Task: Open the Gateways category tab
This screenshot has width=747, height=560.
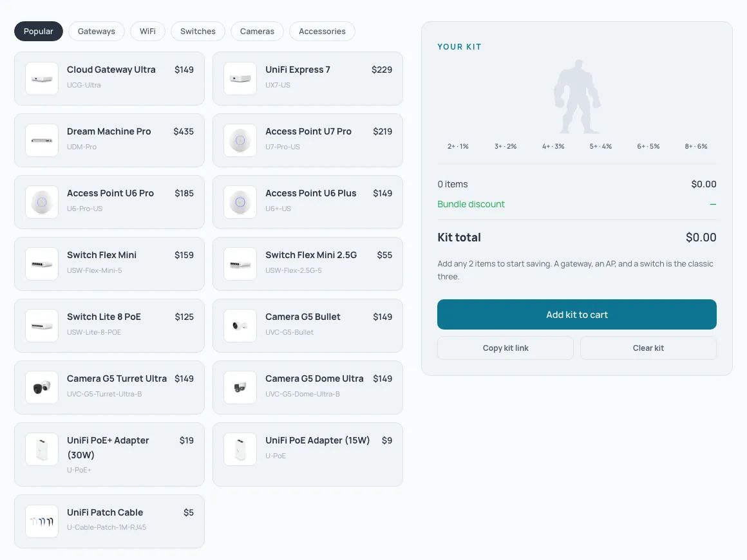Action: (96, 32)
